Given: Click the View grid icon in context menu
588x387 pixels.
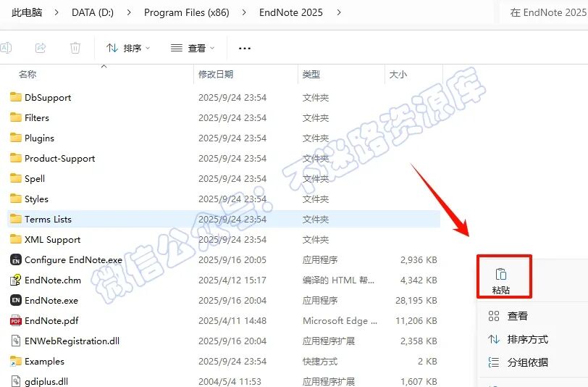Looking at the screenshot, I should click(x=494, y=316).
